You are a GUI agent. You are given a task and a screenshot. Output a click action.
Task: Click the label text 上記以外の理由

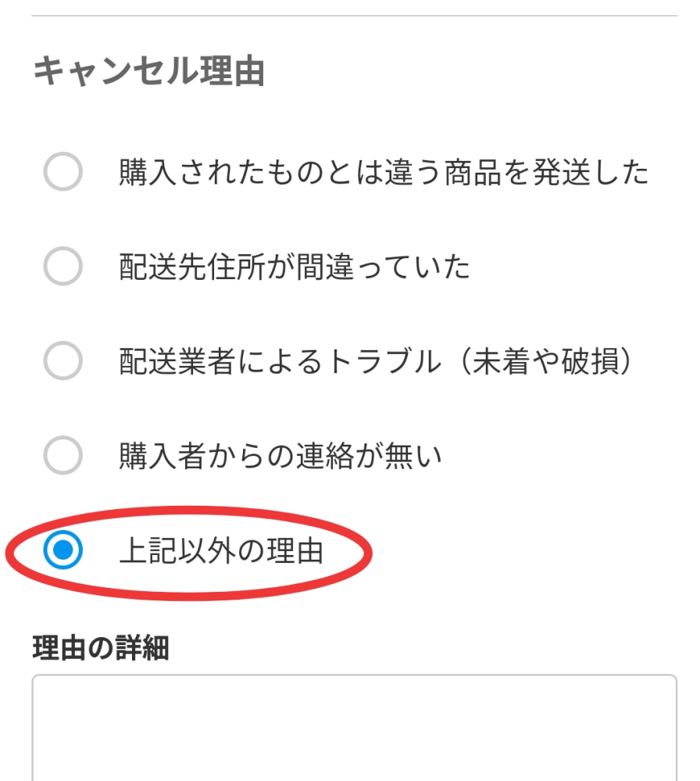point(222,551)
